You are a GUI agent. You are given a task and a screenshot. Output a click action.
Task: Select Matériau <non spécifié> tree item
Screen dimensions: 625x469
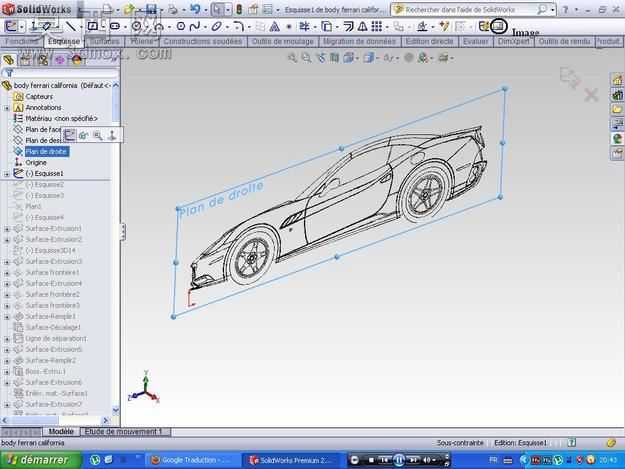click(61, 118)
